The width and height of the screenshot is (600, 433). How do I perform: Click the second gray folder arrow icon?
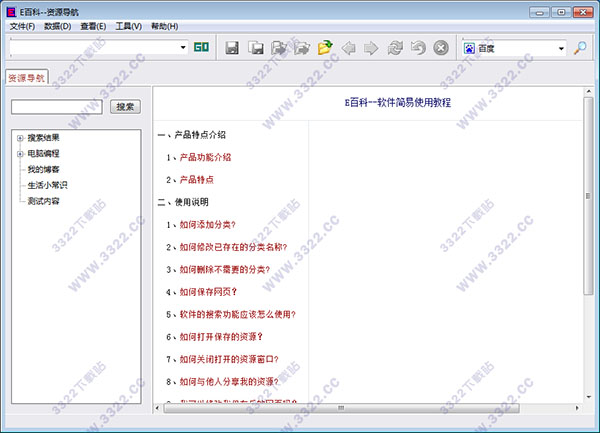(x=302, y=48)
